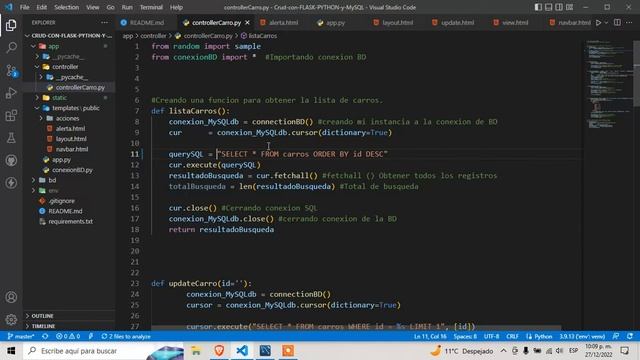Switch to the README.md tab
The image size is (640, 360).
point(146,22)
